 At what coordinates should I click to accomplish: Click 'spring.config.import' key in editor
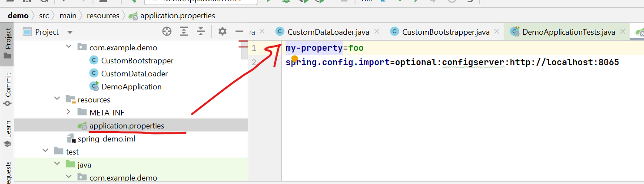click(338, 62)
